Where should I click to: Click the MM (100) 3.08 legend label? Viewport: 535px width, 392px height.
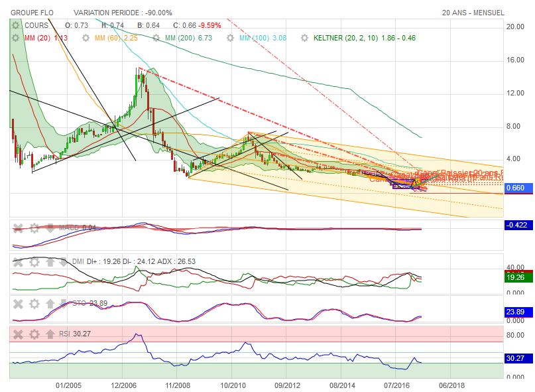(263, 38)
